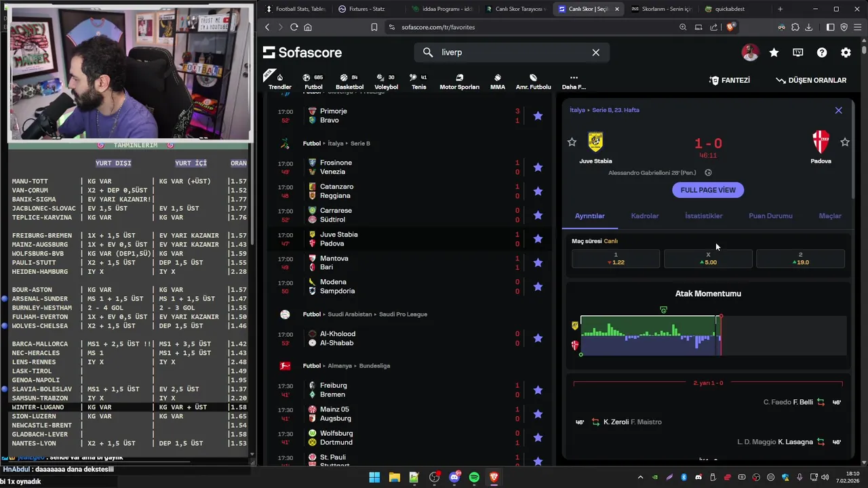This screenshot has width=868, height=488.
Task: Toggle favorite star for Carrarese vs Südtirol
Action: pos(538,215)
